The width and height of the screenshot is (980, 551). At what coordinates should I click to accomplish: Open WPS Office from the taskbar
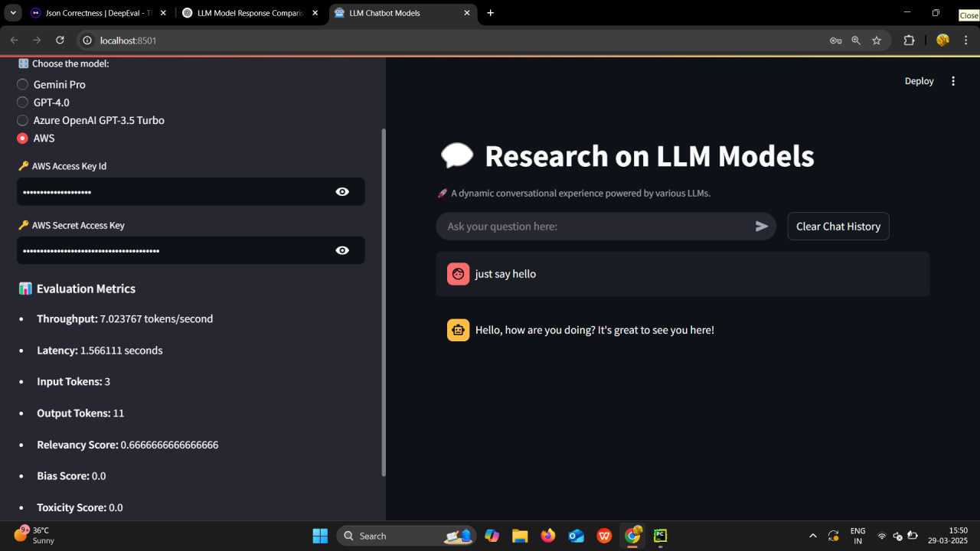[605, 536]
